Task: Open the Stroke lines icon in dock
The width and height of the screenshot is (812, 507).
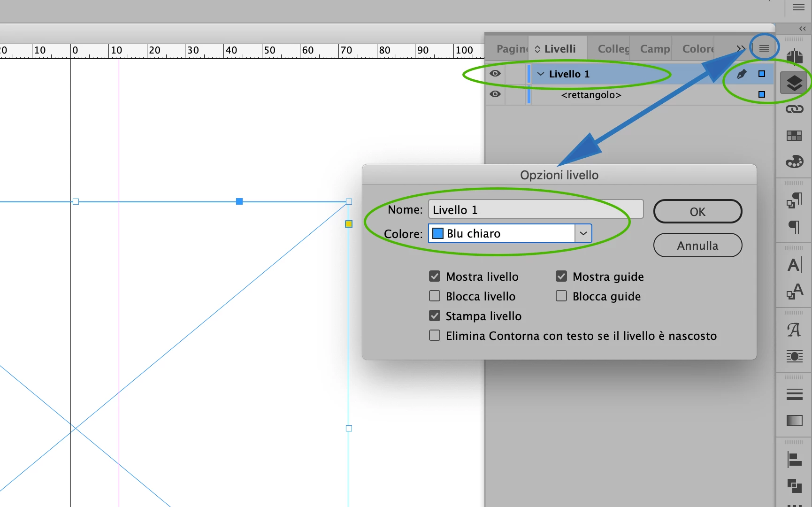Action: click(x=794, y=394)
